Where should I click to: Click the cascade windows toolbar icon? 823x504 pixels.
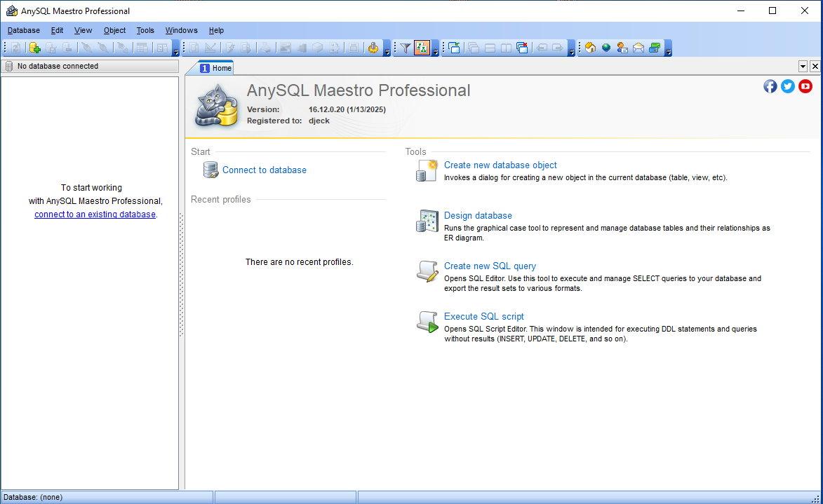tap(474, 48)
